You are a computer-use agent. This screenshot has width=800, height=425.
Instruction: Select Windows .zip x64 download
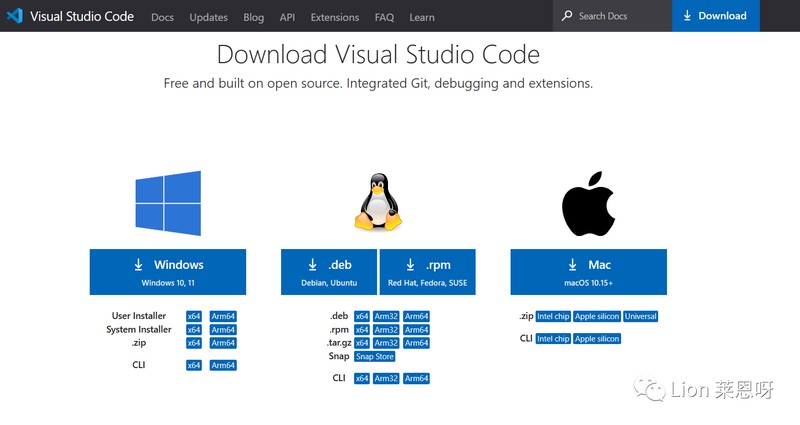[x=194, y=343]
